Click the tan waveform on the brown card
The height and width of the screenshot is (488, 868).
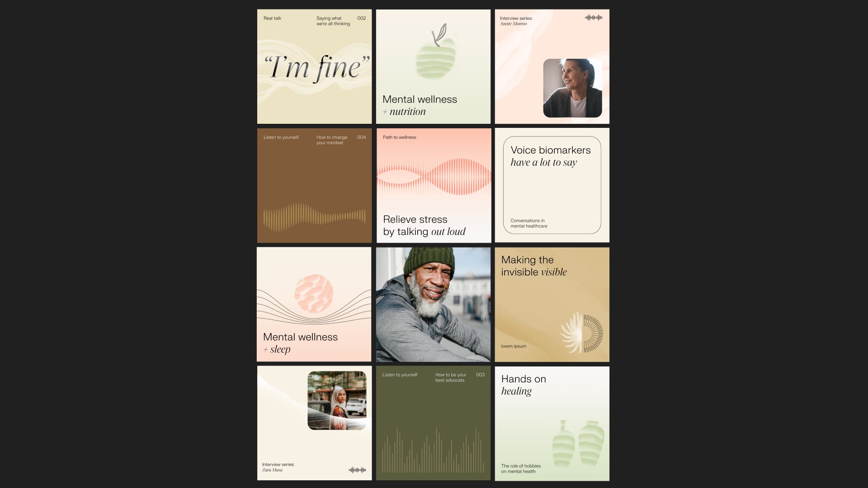(x=315, y=217)
